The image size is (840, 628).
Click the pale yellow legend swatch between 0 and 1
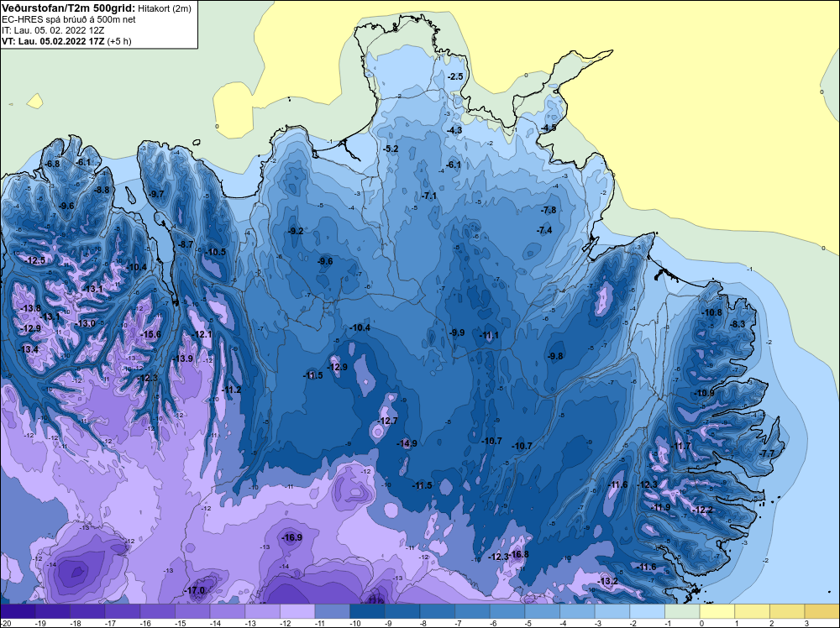717,611
